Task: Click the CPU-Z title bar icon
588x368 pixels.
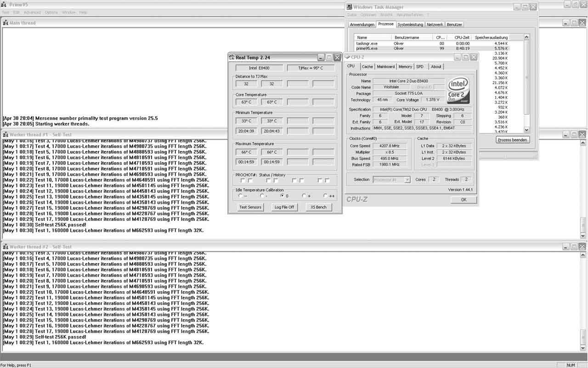Action: 348,57
